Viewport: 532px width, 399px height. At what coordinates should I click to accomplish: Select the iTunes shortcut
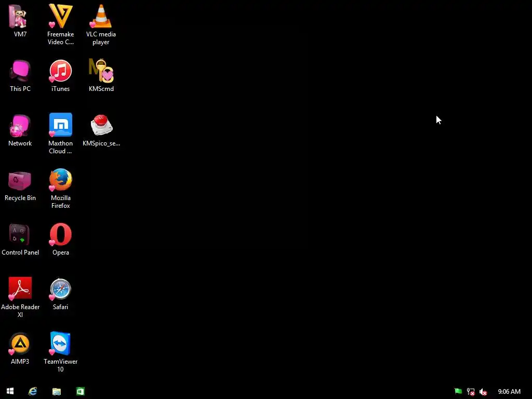coord(60,71)
